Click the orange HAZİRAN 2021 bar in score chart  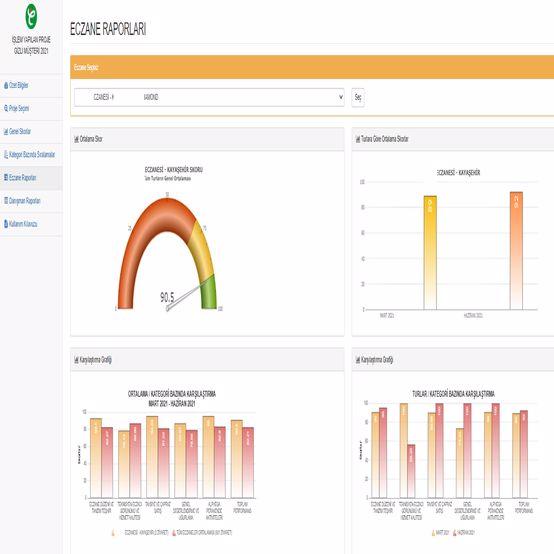516,251
